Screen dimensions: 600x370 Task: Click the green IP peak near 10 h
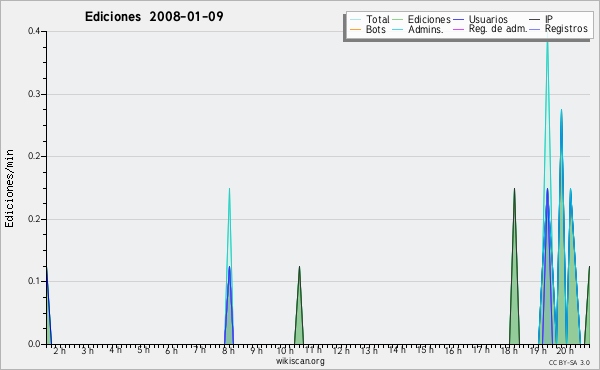tap(299, 314)
